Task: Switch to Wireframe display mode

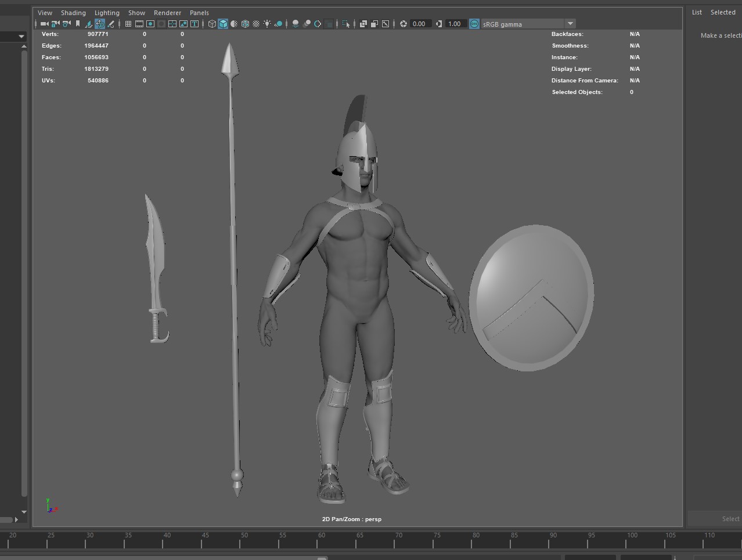Action: coord(212,24)
